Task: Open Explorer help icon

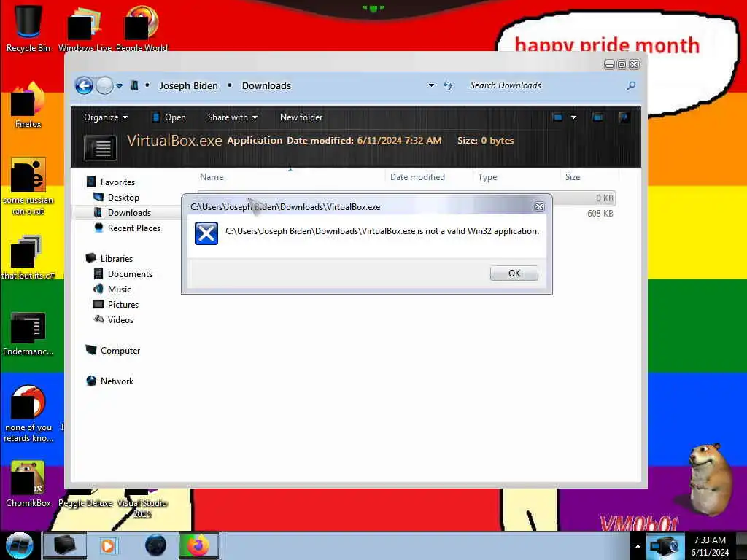Action: (x=624, y=117)
